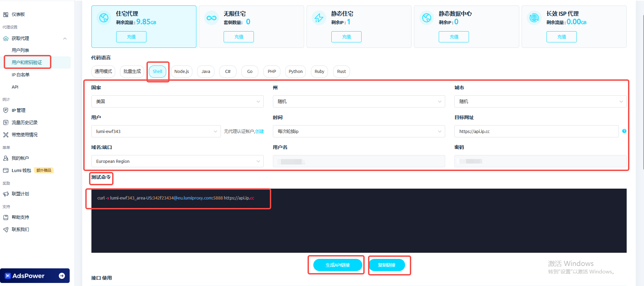Click the Lumi 钱包 wallet icon
Viewport: 644px width, 286px height.
(6, 170)
